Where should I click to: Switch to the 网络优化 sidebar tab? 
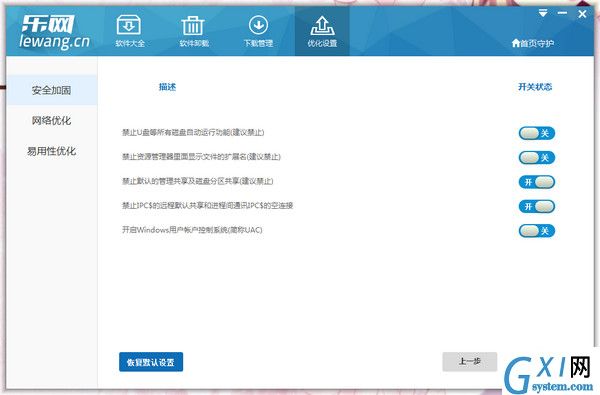[52, 121]
